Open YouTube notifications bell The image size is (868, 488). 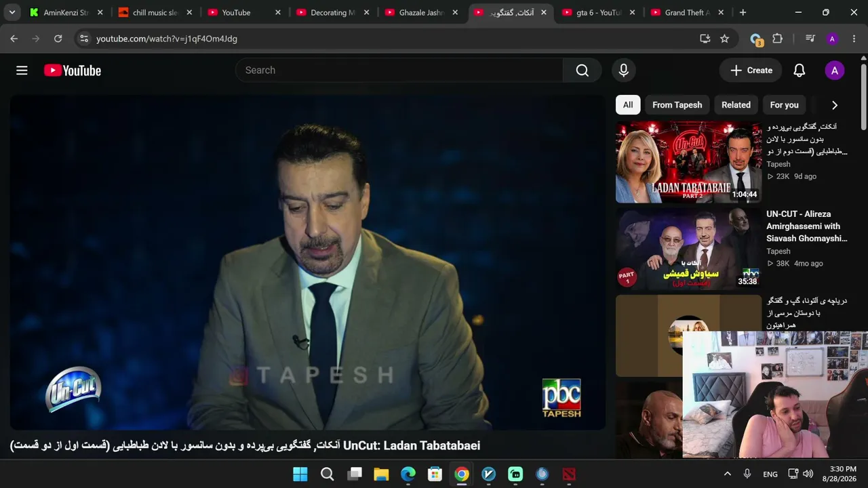(x=800, y=70)
